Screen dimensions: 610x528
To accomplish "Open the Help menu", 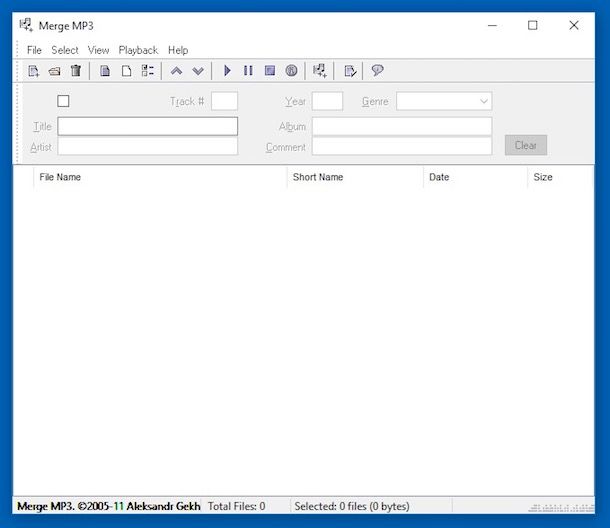I will point(178,50).
